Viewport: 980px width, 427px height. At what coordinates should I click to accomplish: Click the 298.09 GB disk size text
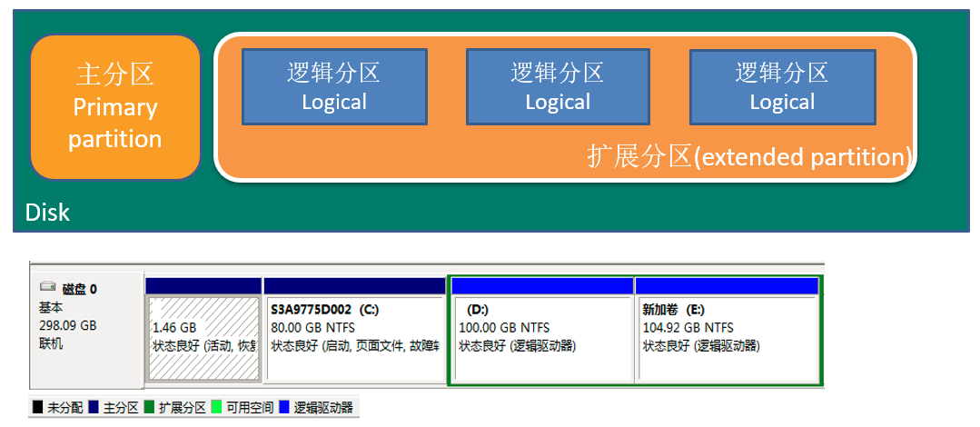point(68,326)
